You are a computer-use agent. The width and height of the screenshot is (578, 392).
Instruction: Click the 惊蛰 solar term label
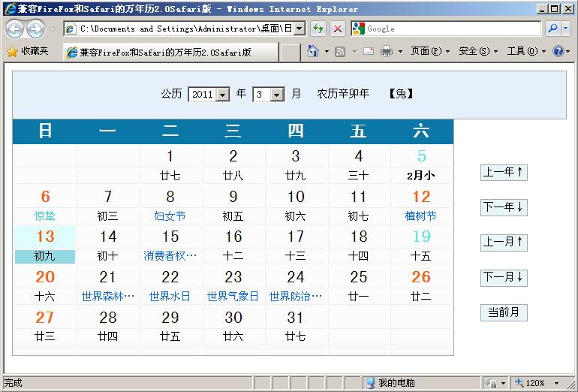[45, 216]
